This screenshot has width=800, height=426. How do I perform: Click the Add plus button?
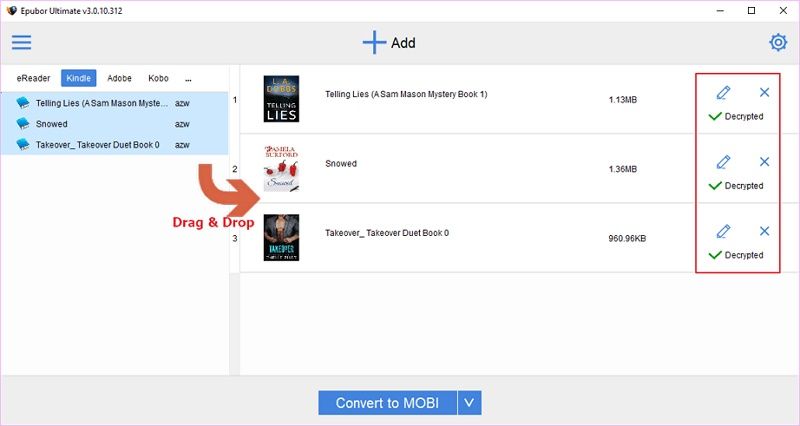point(389,43)
